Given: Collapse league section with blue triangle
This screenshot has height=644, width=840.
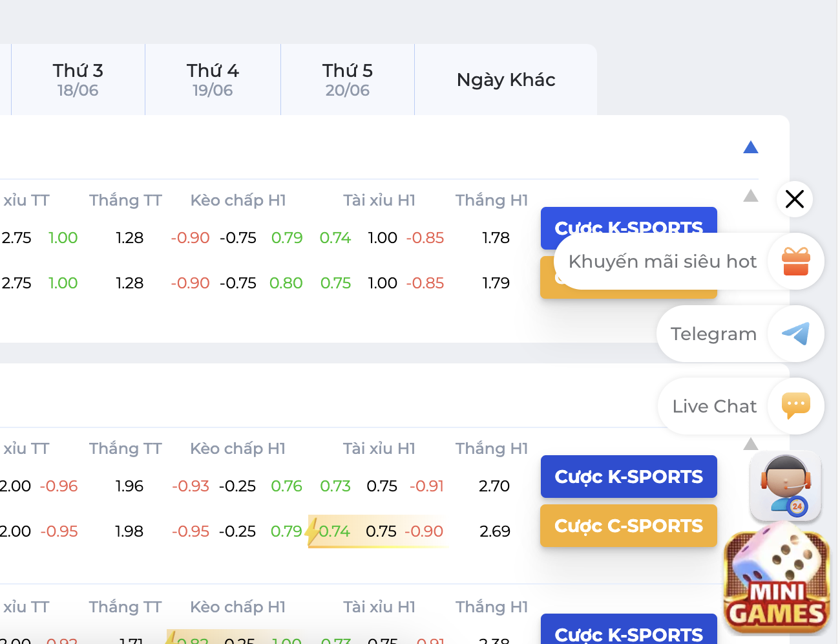Looking at the screenshot, I should [751, 147].
